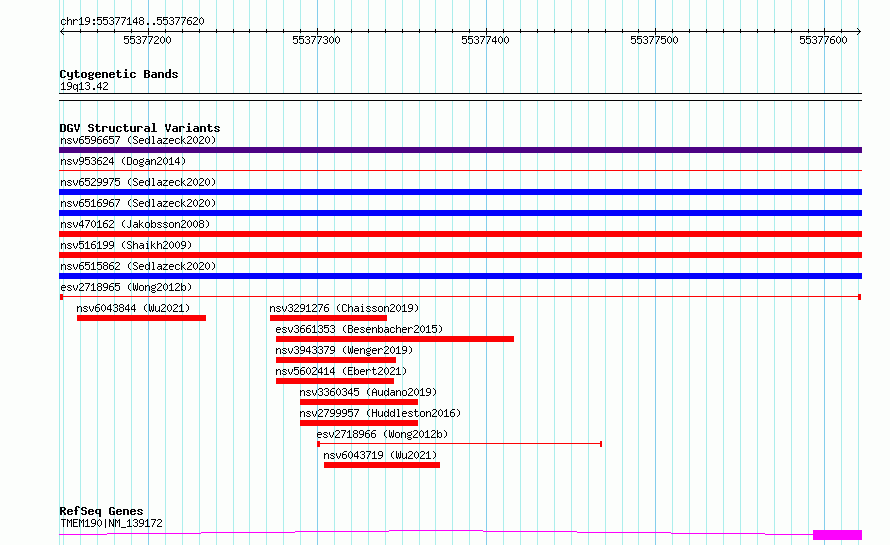Click the nsv6596657 (Sedlazeck2020) variant label
Image resolution: width=890 pixels, height=545 pixels.
click(138, 140)
